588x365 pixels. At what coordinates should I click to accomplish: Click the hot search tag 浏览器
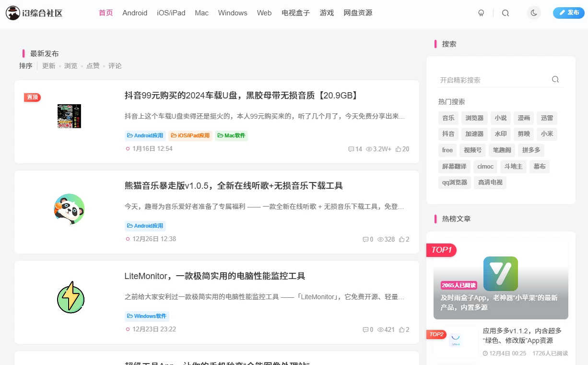(474, 118)
